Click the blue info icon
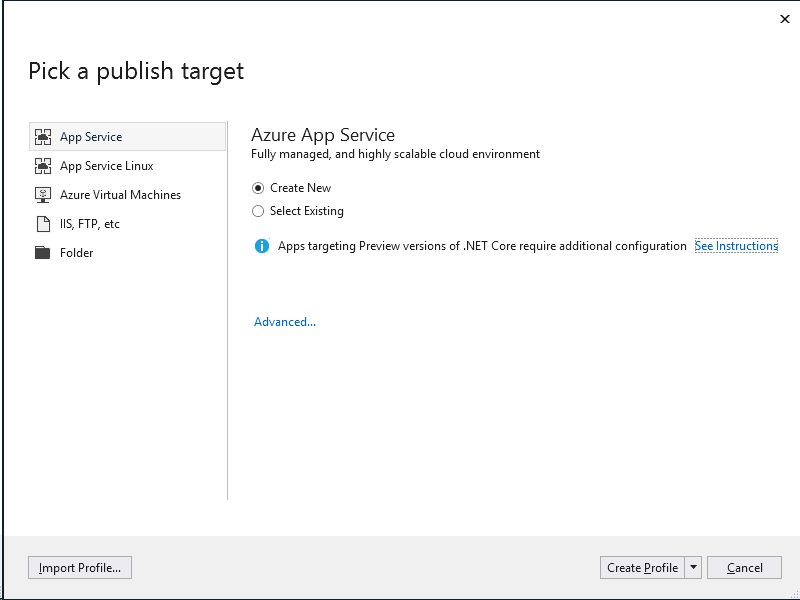Viewport: 800px width, 600px height. point(262,246)
